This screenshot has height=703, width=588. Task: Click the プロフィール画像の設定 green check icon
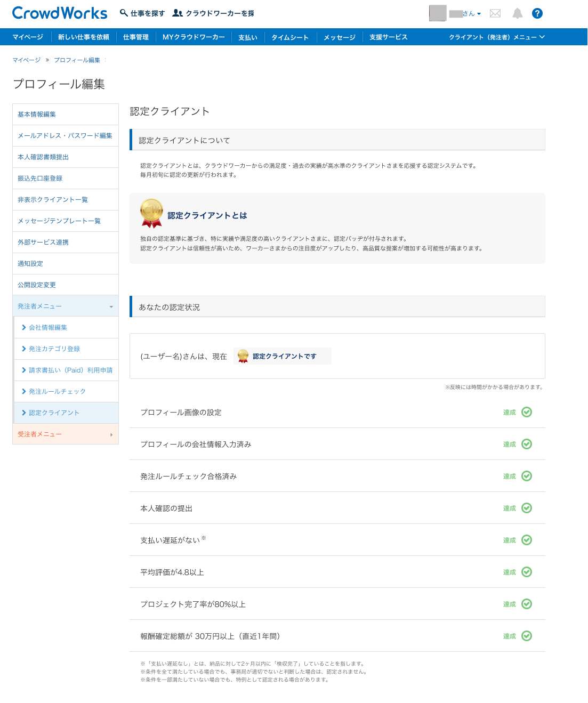pos(527,412)
